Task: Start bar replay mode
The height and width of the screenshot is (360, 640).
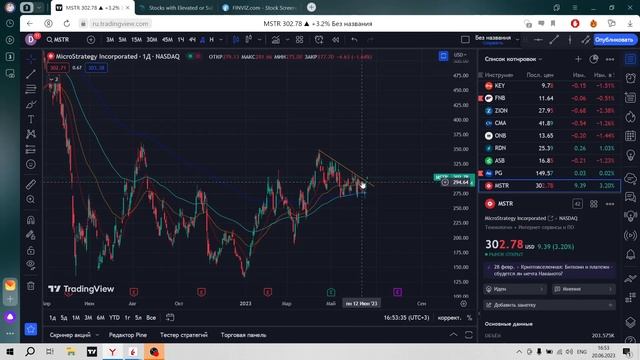Action: coord(336,40)
